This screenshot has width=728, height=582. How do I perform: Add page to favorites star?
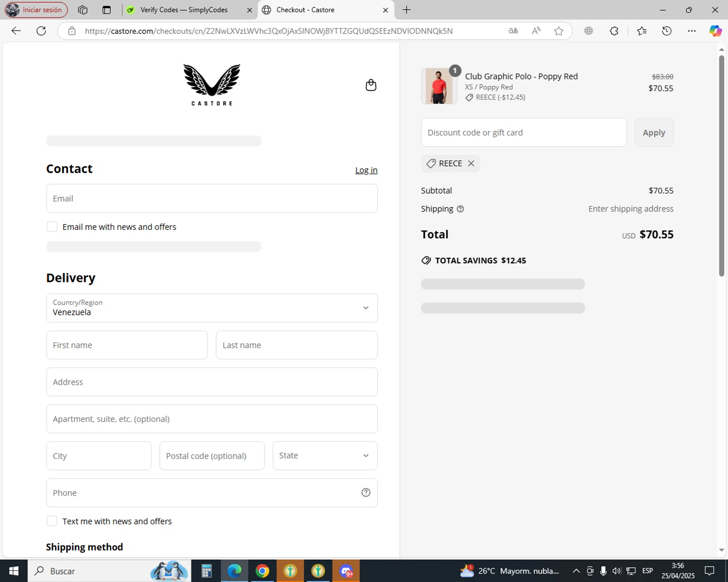click(x=559, y=31)
